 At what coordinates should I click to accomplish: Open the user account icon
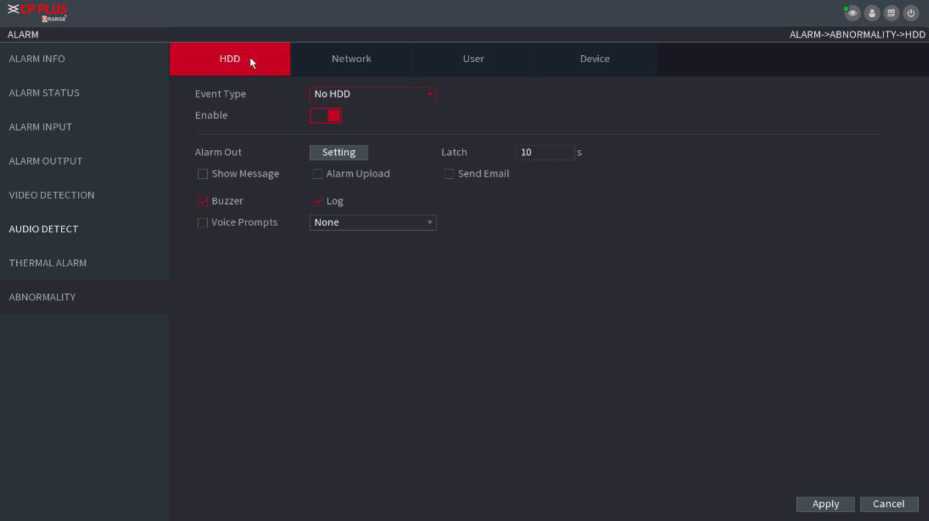point(872,13)
